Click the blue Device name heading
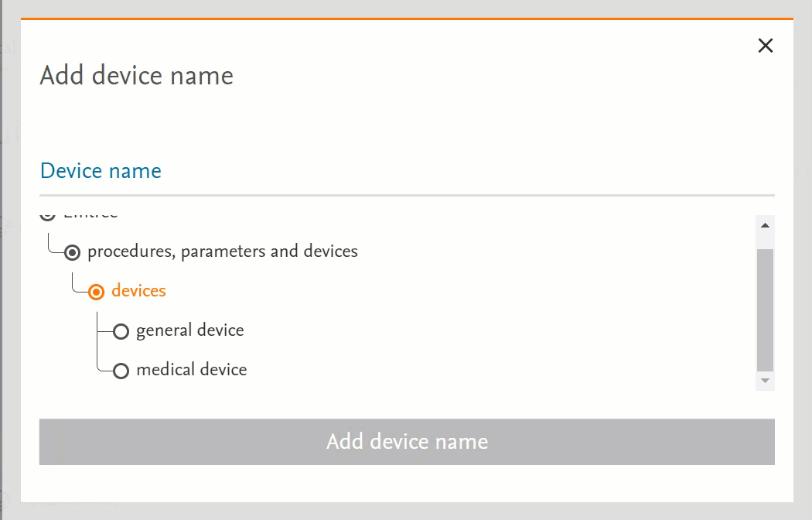Screen dimensions: 812x520 101,171
